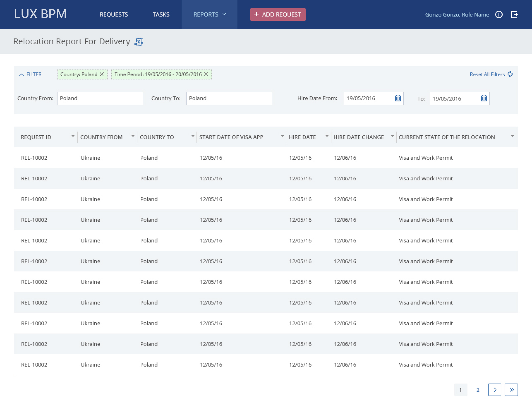
Task: Go to REQUESTS menu item
Action: tap(114, 14)
